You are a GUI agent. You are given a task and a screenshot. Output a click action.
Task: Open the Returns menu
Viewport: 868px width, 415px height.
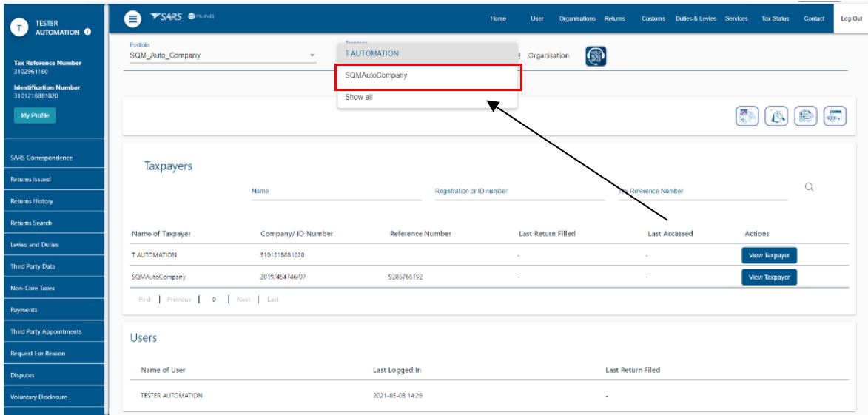click(x=614, y=18)
